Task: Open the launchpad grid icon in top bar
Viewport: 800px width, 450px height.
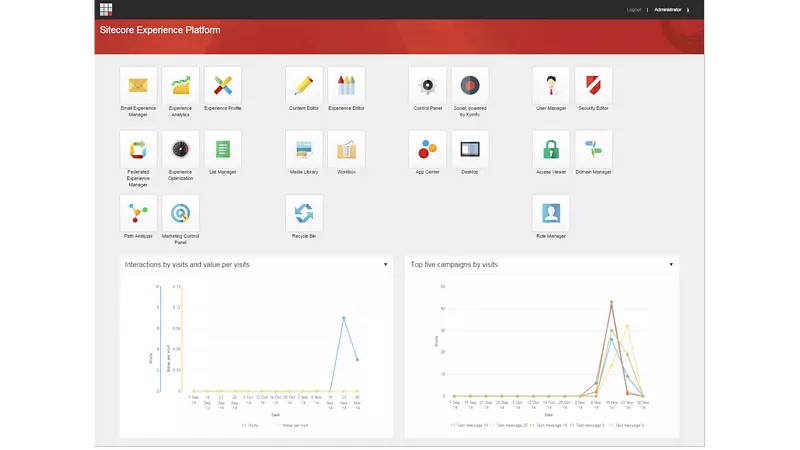Action: point(106,9)
